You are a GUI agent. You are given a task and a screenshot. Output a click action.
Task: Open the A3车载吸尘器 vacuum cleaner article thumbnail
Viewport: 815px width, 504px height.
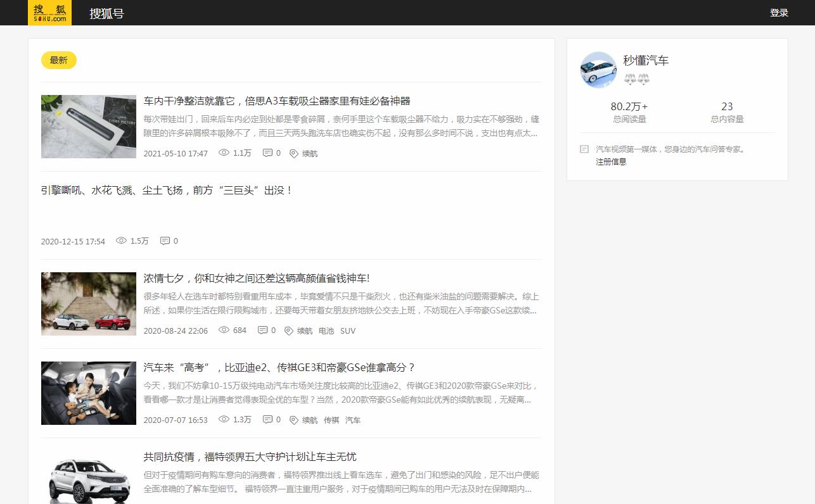coord(89,127)
